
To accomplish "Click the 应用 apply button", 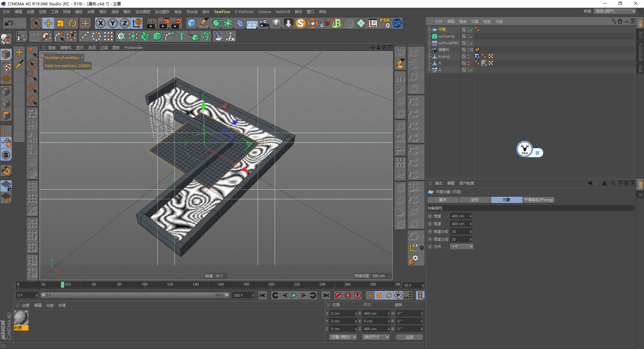I will pos(409,337).
